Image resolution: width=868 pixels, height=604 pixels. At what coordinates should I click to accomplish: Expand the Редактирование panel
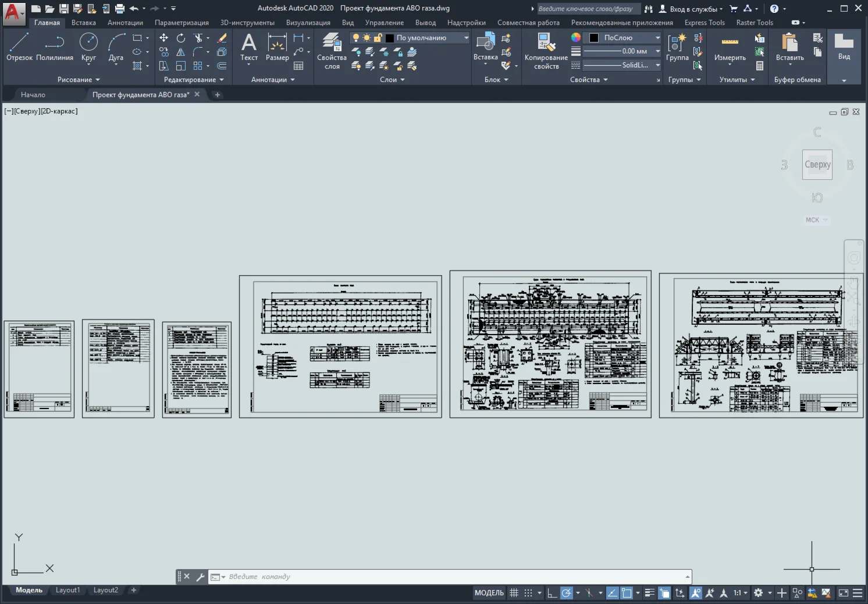194,80
